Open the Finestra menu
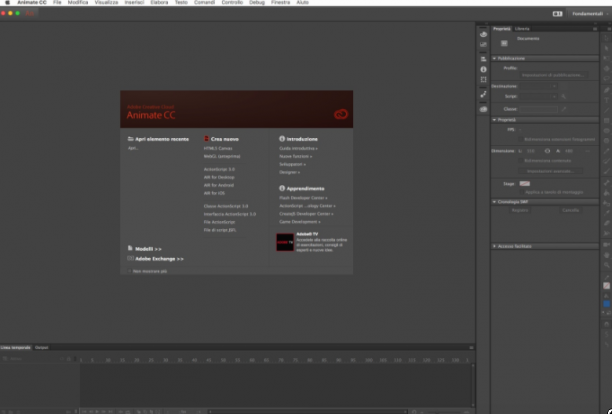Image resolution: width=612 pixels, height=414 pixels. 280,3
